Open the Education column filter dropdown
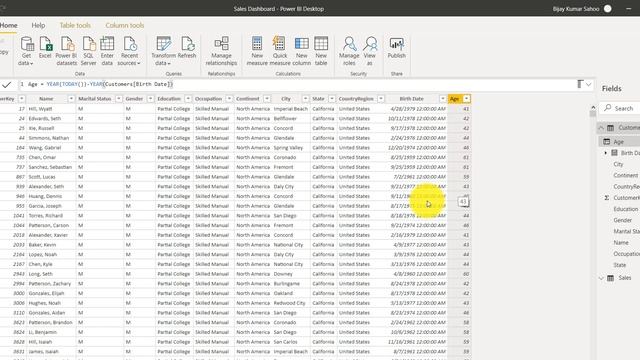This screenshot has width=640, height=360. (188, 99)
